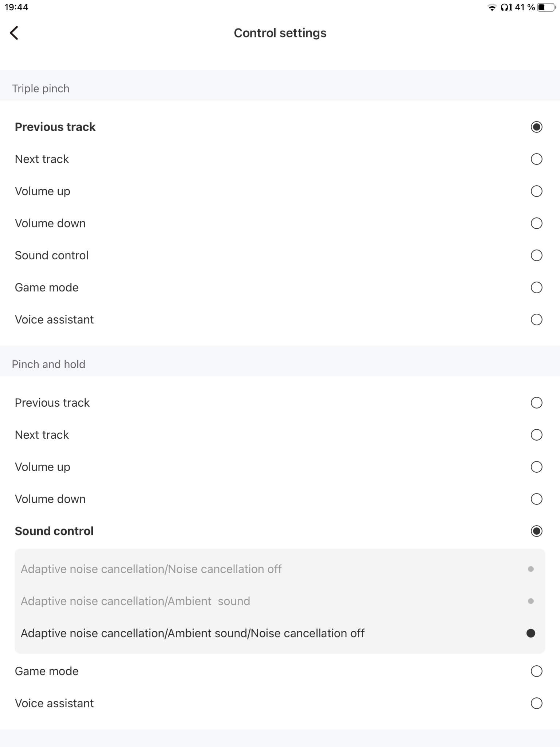Screen dimensions: 560x747
Task: Tap the battery indicator icon
Action: [x=546, y=7]
